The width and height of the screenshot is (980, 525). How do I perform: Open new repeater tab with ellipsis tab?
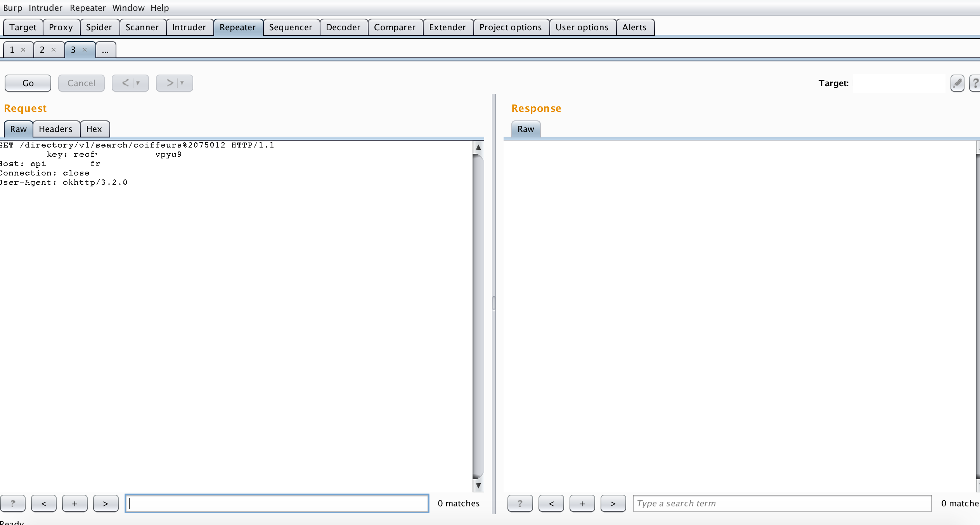[105, 50]
